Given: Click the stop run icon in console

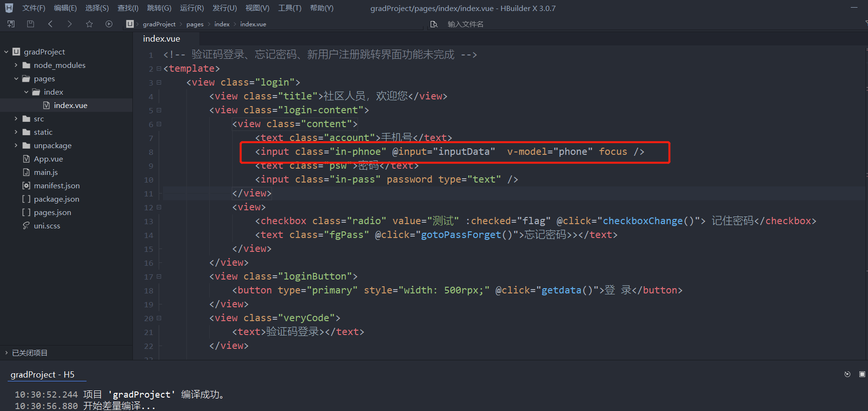Looking at the screenshot, I should [862, 374].
